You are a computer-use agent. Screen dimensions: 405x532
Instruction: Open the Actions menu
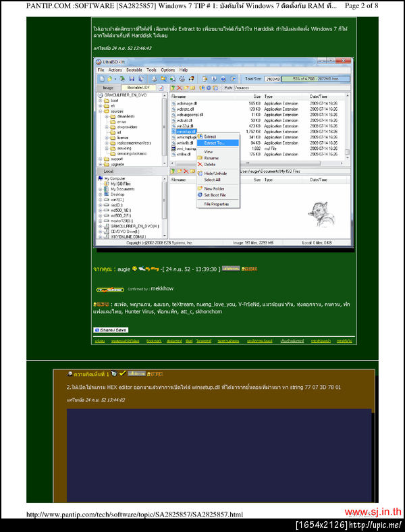(x=115, y=70)
